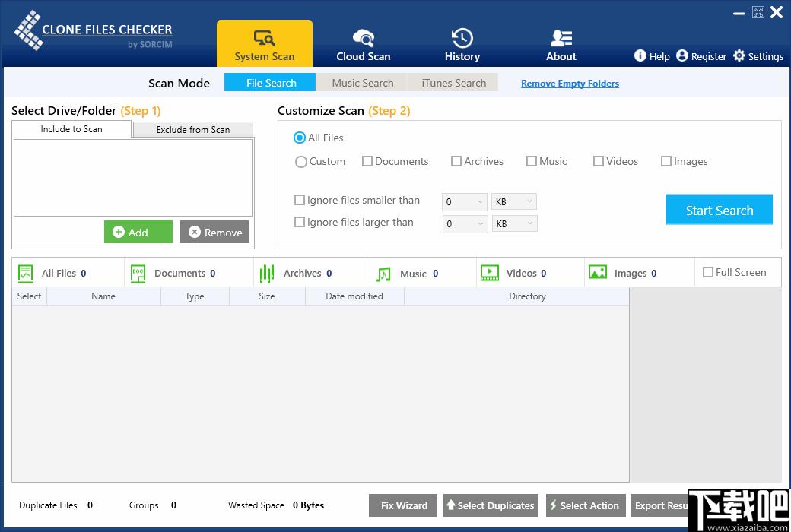Enable Ignore files smaller than
This screenshot has height=532, width=791.
300,200
